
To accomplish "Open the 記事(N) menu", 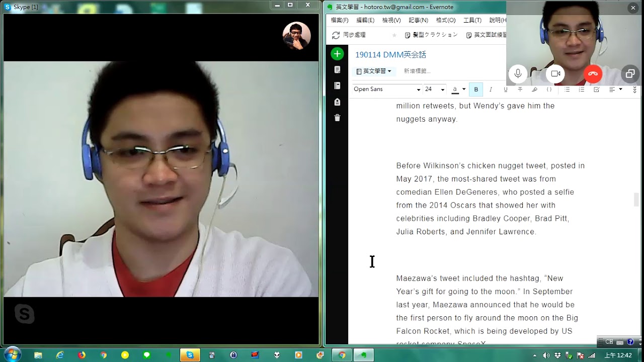I will (418, 20).
